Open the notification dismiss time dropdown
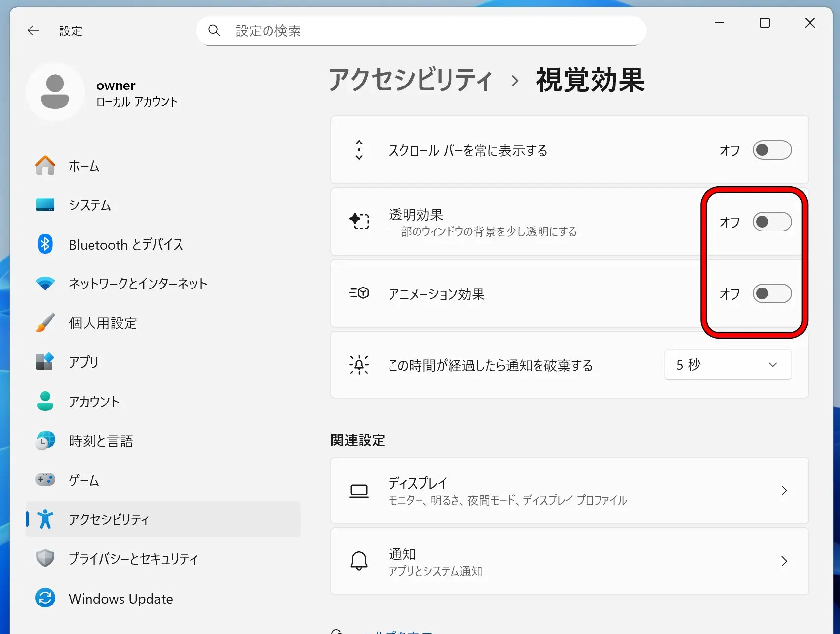The image size is (840, 634). [727, 365]
